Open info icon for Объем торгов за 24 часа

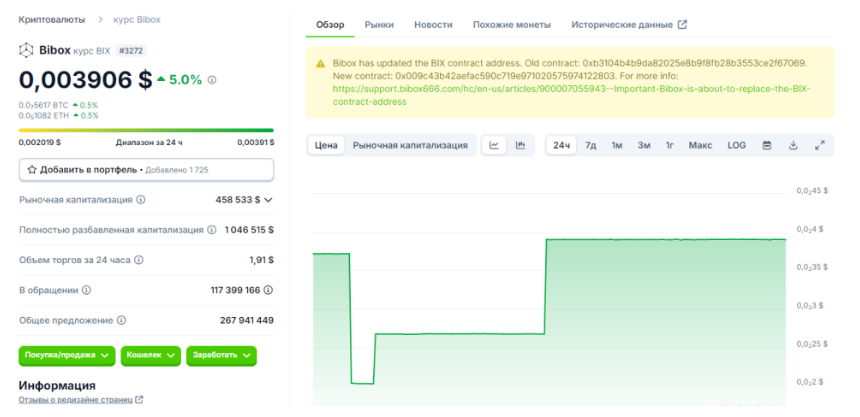[x=139, y=260]
